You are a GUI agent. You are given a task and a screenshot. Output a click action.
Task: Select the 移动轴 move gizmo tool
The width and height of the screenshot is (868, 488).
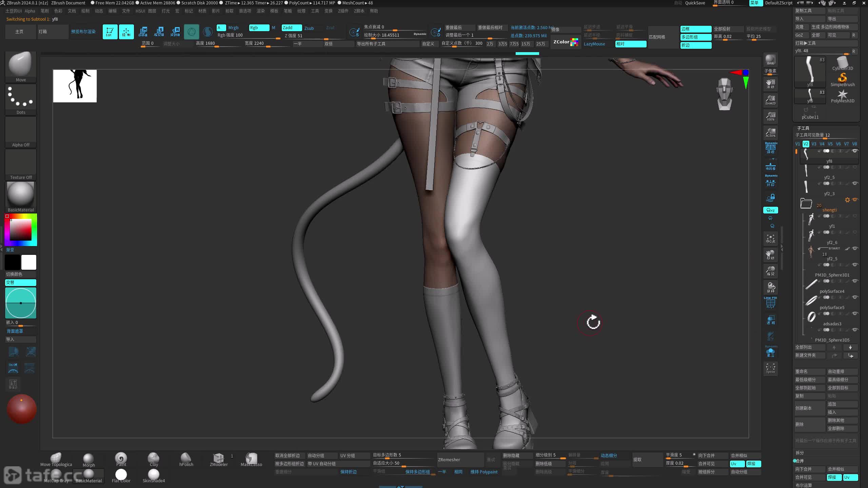143,32
